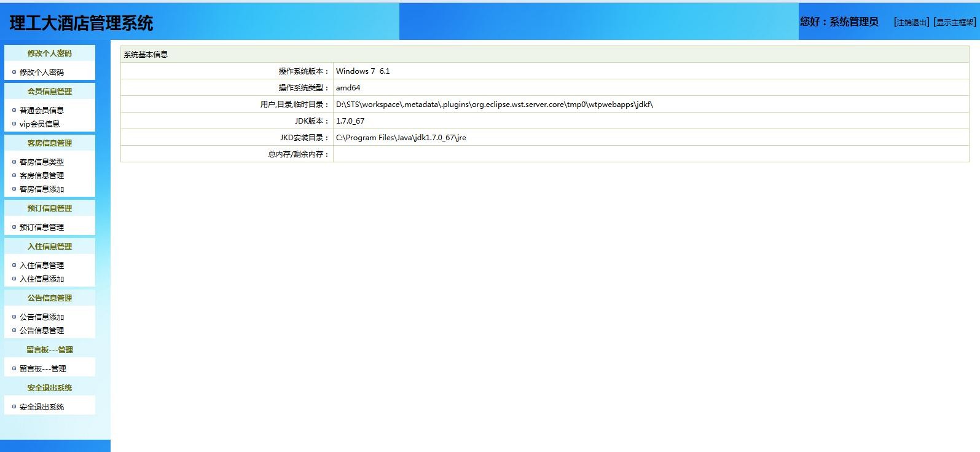
Task: Collapse the 入住信息管理 section header
Action: [x=50, y=246]
